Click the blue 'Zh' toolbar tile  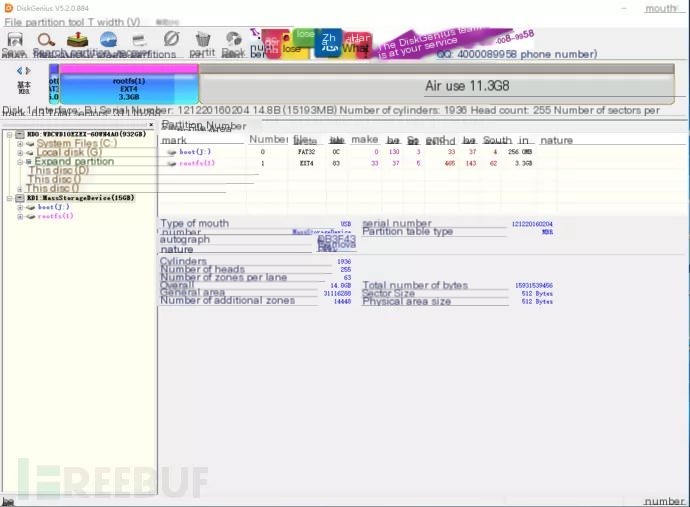(328, 43)
